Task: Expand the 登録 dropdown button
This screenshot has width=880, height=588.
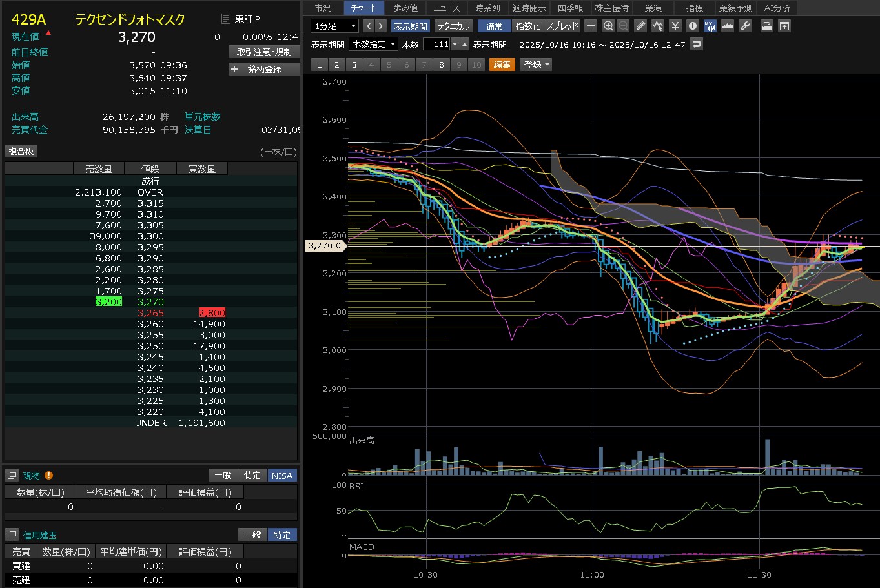Action: pos(537,65)
